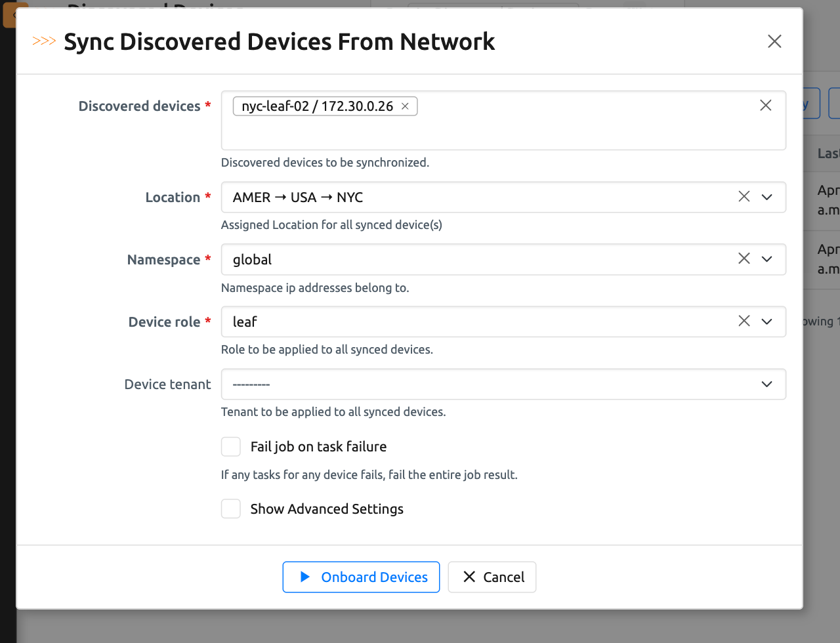
Task: Click the Show Advanced Settings label text
Action: pyautogui.click(x=327, y=509)
